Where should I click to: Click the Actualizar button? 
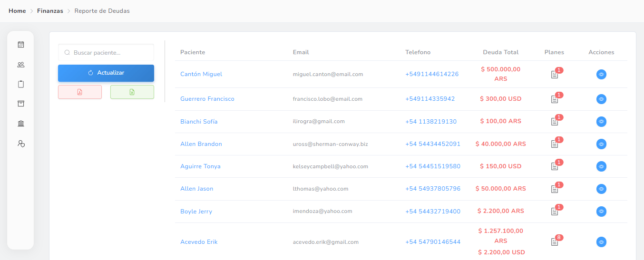(x=106, y=73)
